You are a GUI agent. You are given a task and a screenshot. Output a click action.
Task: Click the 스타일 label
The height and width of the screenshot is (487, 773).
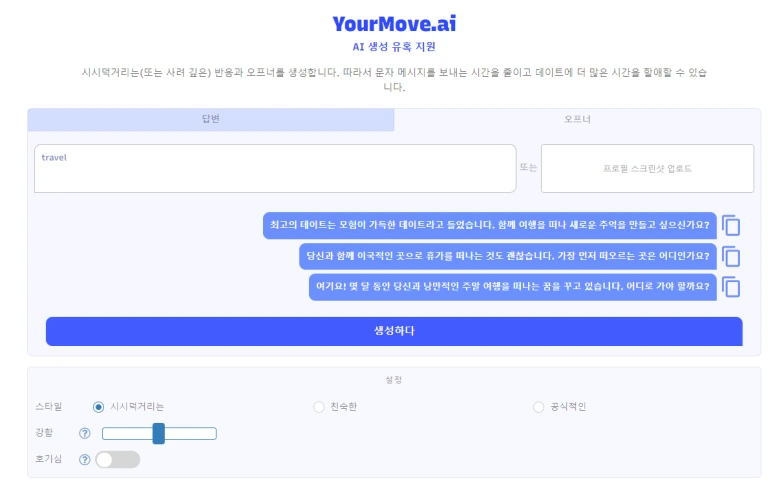49,407
